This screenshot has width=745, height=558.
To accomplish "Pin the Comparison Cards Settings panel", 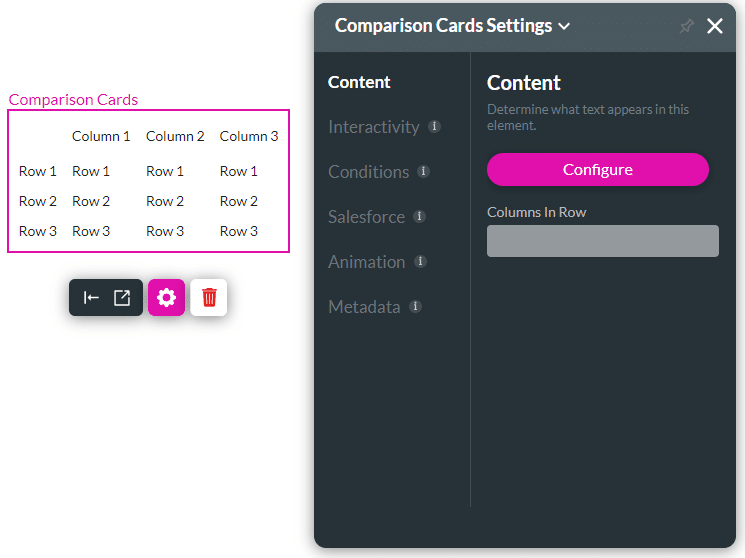I will (686, 26).
